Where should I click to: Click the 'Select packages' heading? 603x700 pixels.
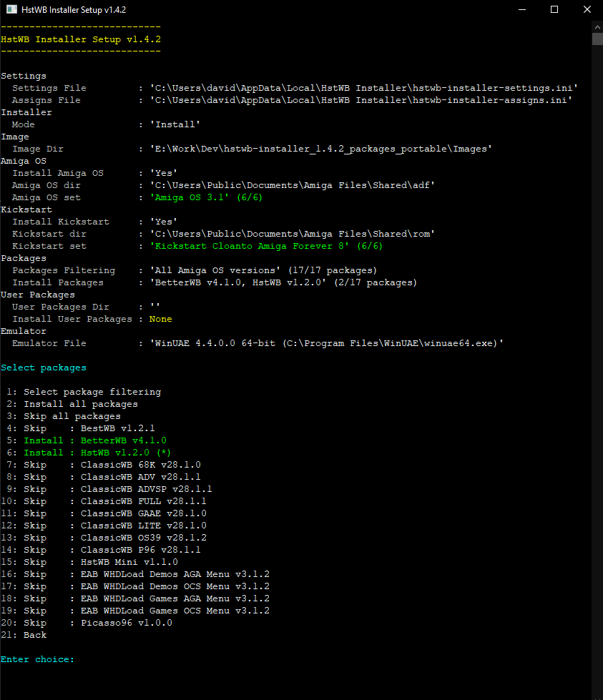tap(44, 368)
